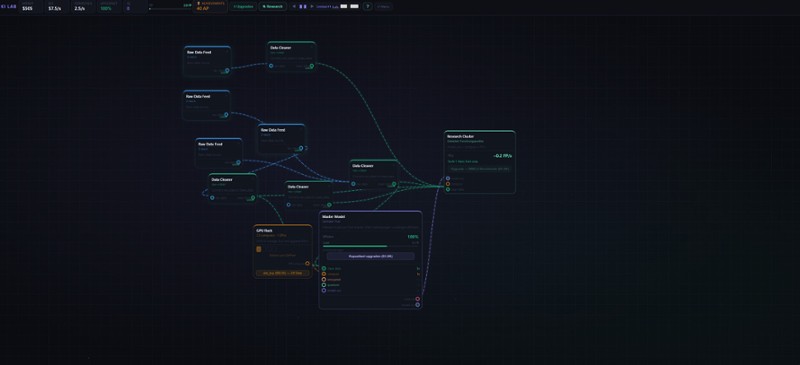Click purple input port on Master Model

pos(324,290)
